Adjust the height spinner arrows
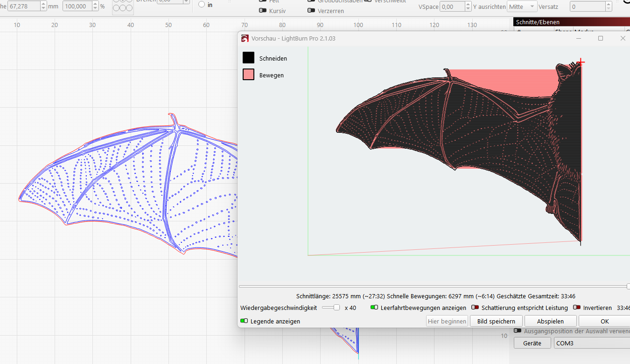The height and width of the screenshot is (364, 630). (43, 7)
